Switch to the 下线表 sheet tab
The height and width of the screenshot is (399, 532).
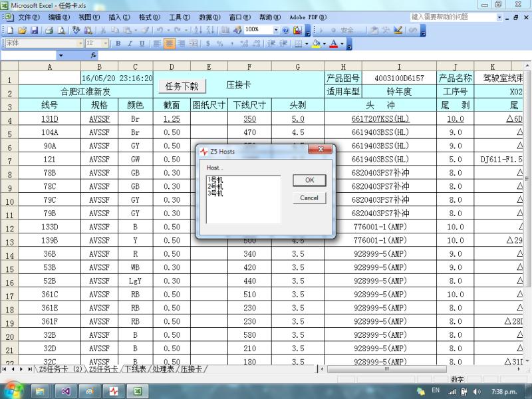(134, 368)
